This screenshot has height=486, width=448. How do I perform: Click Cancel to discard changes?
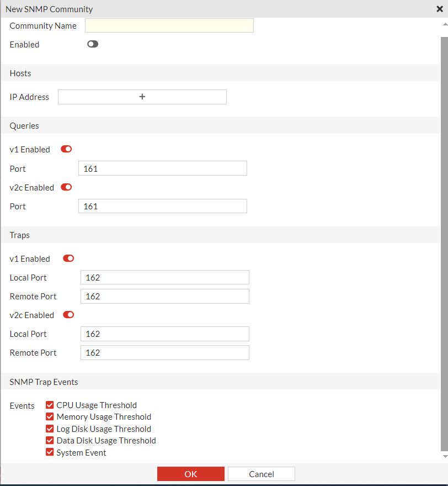coord(261,473)
